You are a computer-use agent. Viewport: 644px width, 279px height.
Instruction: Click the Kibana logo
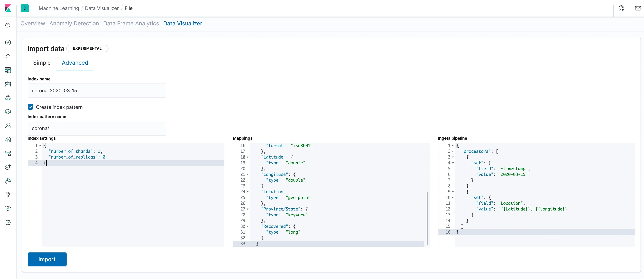(x=8, y=8)
